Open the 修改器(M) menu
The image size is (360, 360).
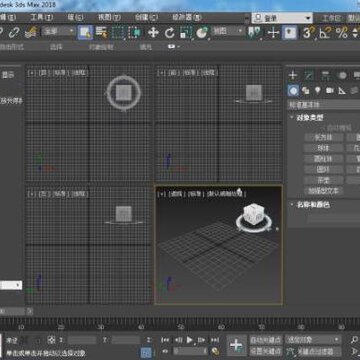coord(187,17)
